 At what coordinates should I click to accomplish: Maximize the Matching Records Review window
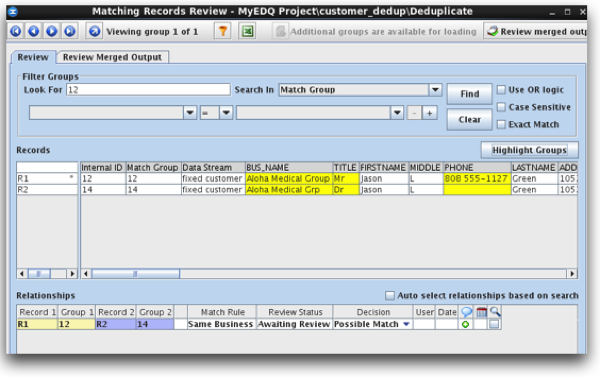click(x=567, y=12)
